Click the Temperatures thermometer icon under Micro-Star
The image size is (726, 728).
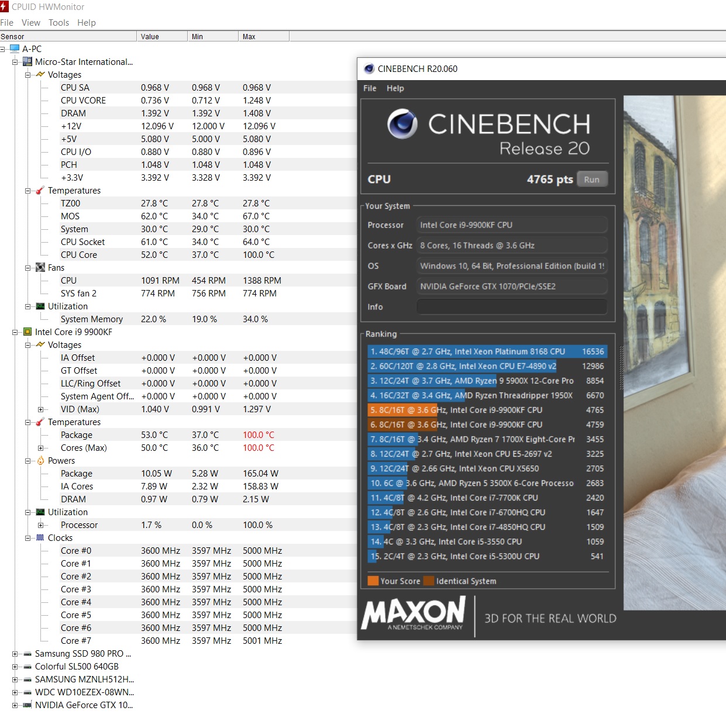point(40,190)
